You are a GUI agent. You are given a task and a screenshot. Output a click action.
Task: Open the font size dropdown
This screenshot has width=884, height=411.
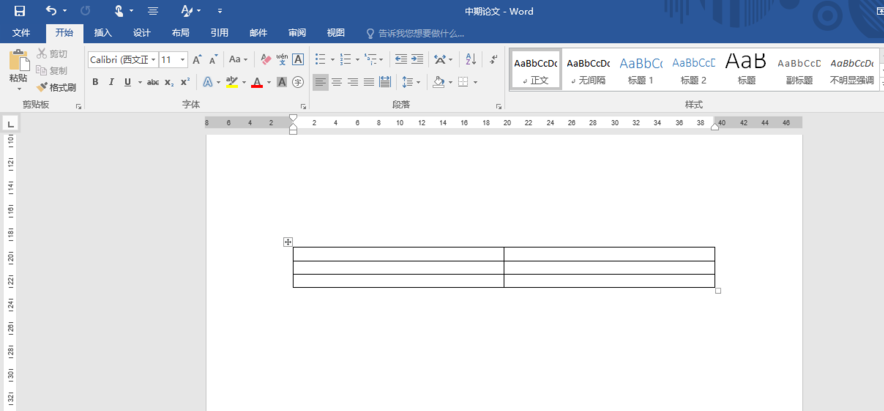point(182,60)
